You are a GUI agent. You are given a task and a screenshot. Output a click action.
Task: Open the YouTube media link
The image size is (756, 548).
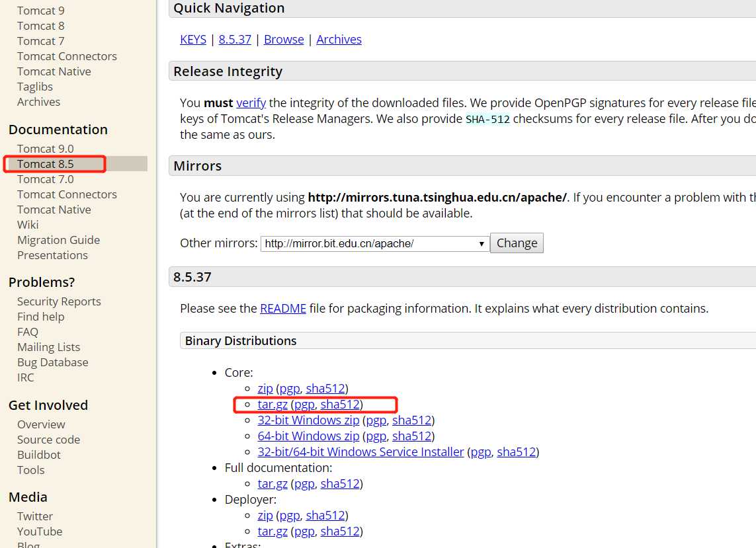[40, 531]
